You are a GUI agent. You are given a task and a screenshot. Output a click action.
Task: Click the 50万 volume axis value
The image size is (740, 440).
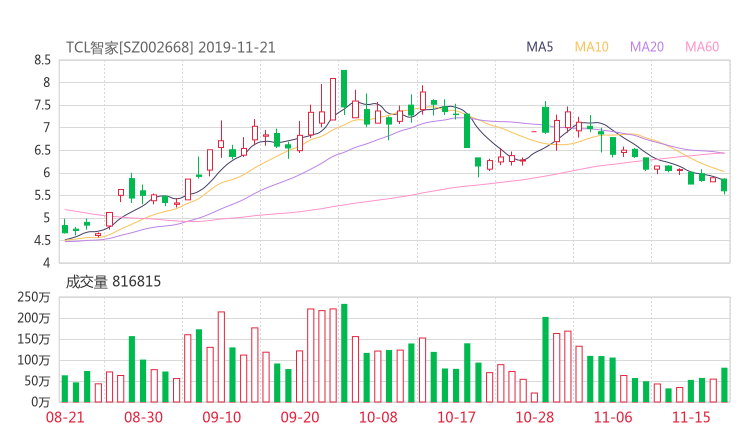pos(37,381)
